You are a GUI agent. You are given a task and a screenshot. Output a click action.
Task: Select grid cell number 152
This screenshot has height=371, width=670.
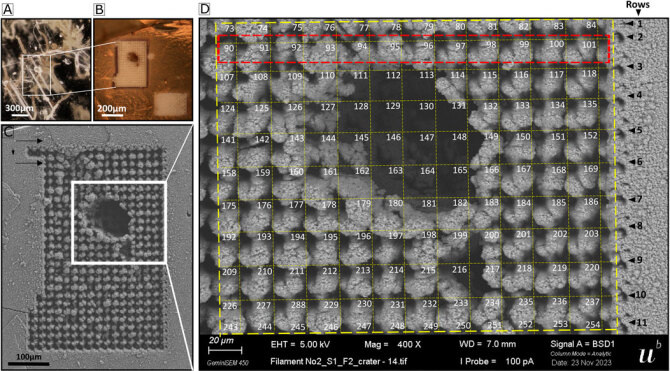pos(590,135)
